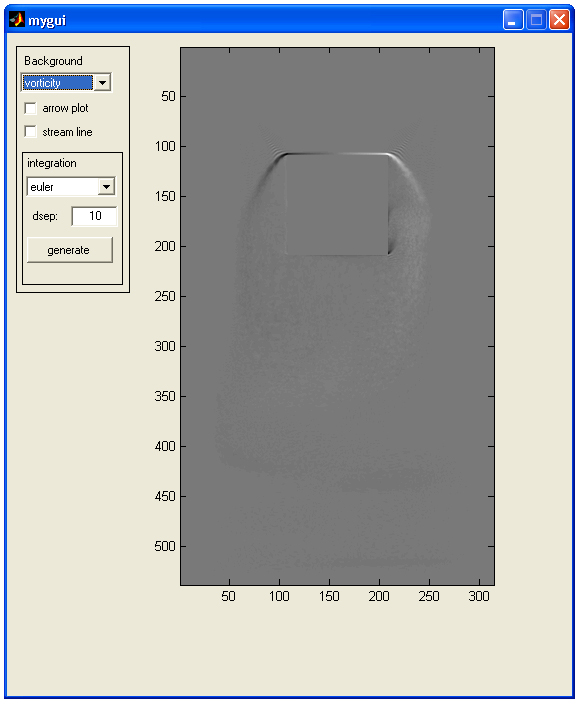Enable the arrow plot checkbox

[30, 108]
